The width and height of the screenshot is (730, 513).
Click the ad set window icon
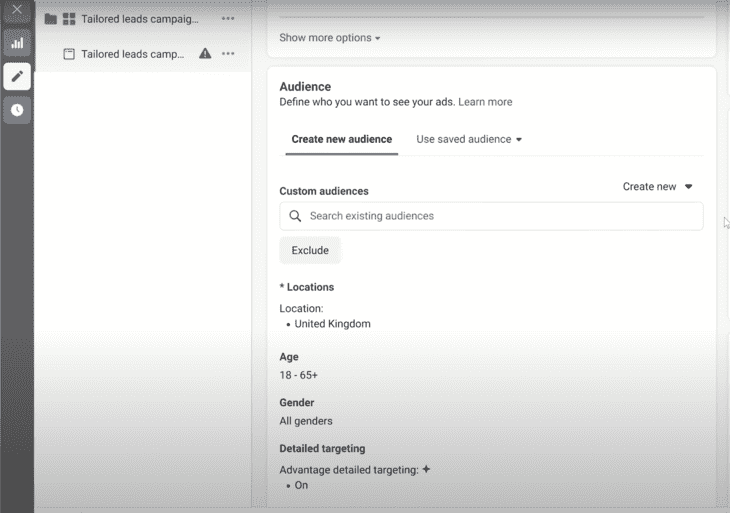69,54
